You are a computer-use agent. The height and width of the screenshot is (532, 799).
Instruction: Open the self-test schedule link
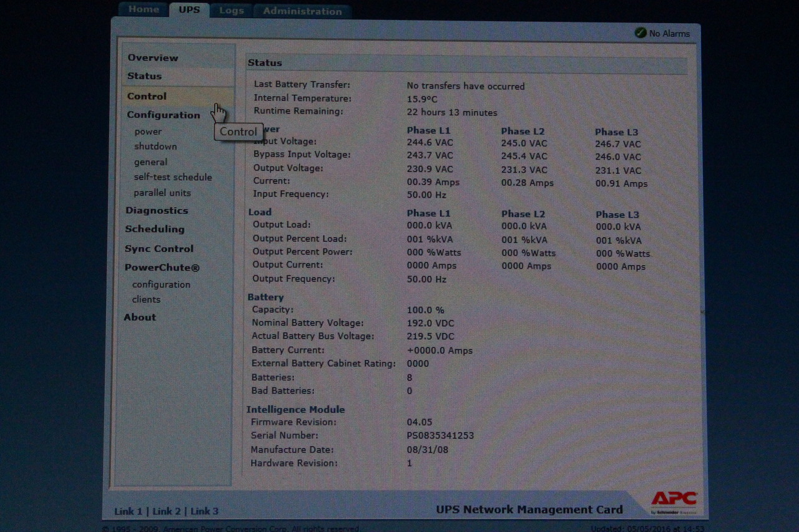[x=173, y=177]
